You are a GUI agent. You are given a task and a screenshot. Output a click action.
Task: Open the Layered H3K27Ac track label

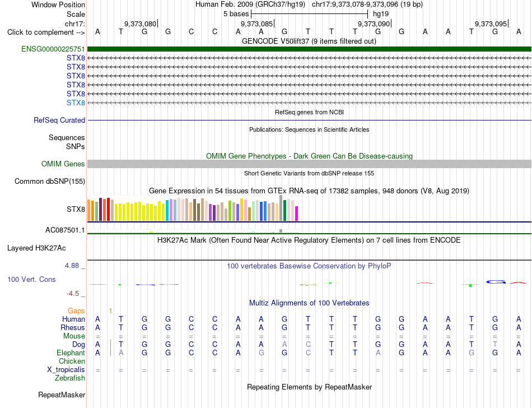click(x=36, y=248)
